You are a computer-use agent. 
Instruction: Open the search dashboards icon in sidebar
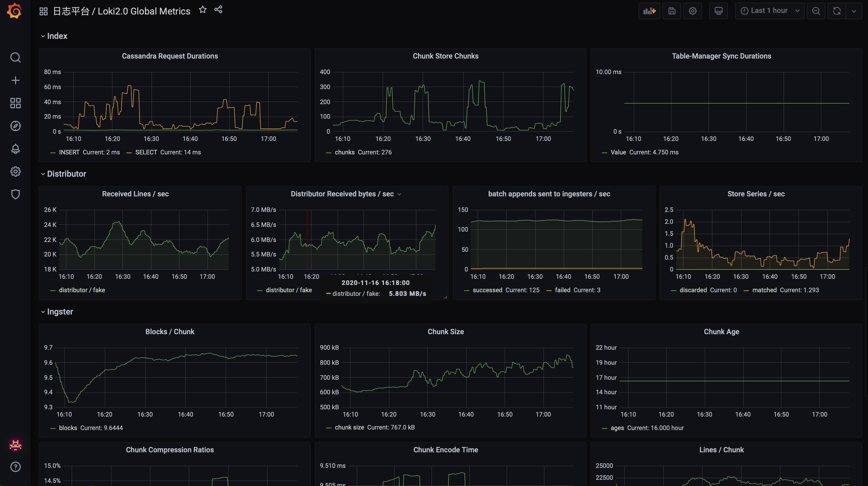point(15,58)
